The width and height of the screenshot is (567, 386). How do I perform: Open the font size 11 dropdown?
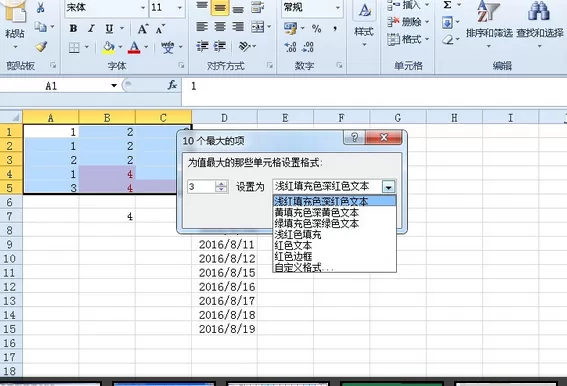(x=180, y=7)
